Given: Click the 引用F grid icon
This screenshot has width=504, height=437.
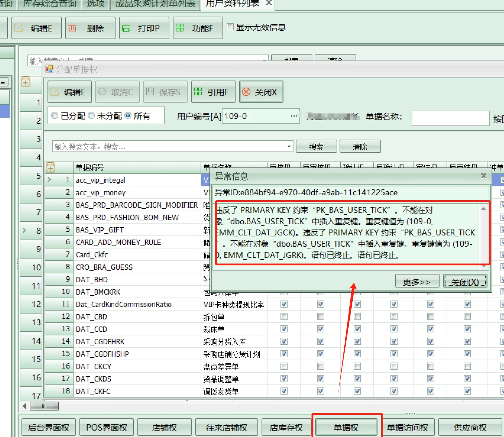Looking at the screenshot, I should 198,92.
